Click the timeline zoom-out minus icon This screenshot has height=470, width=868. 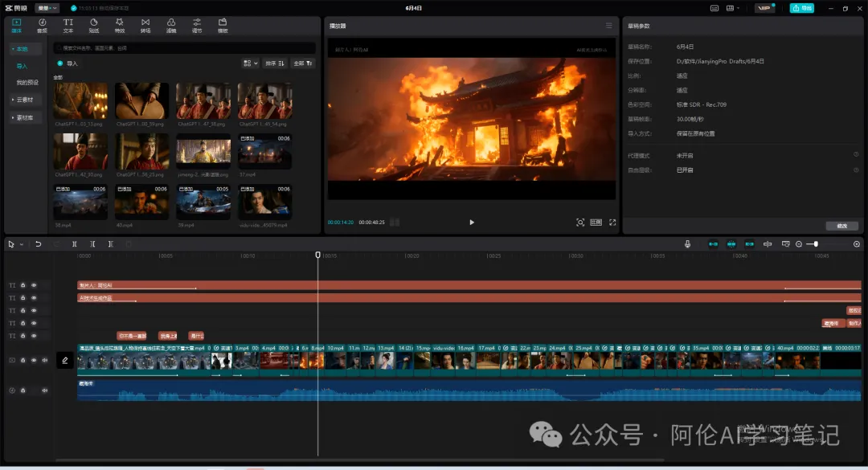[799, 244]
